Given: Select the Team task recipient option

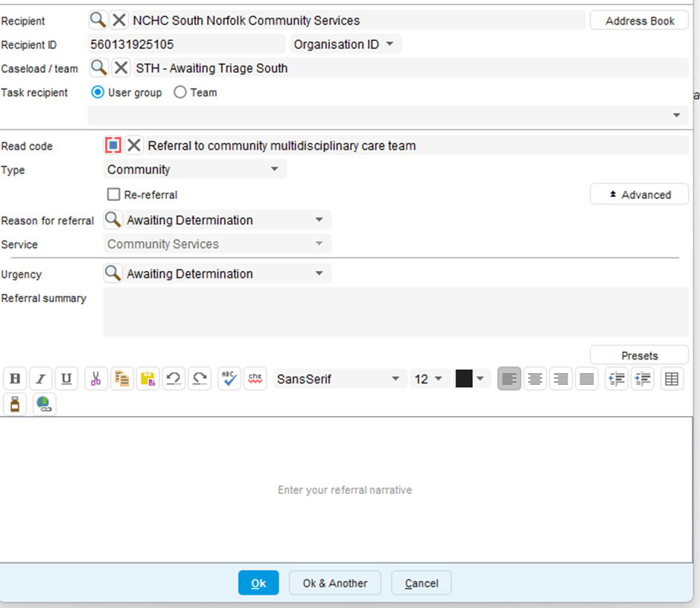Looking at the screenshot, I should click(x=180, y=93).
